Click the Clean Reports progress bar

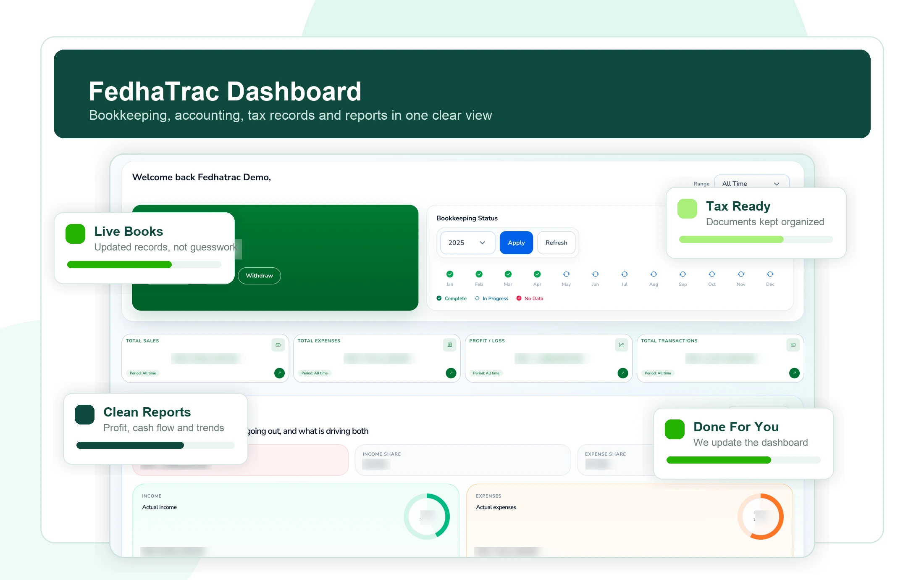pyautogui.click(x=155, y=445)
